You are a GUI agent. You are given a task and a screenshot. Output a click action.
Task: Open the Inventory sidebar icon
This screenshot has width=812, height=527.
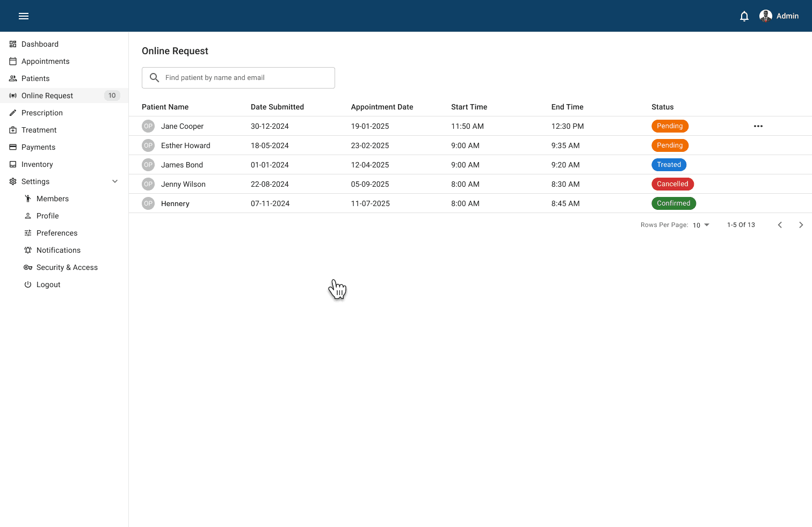(13, 164)
